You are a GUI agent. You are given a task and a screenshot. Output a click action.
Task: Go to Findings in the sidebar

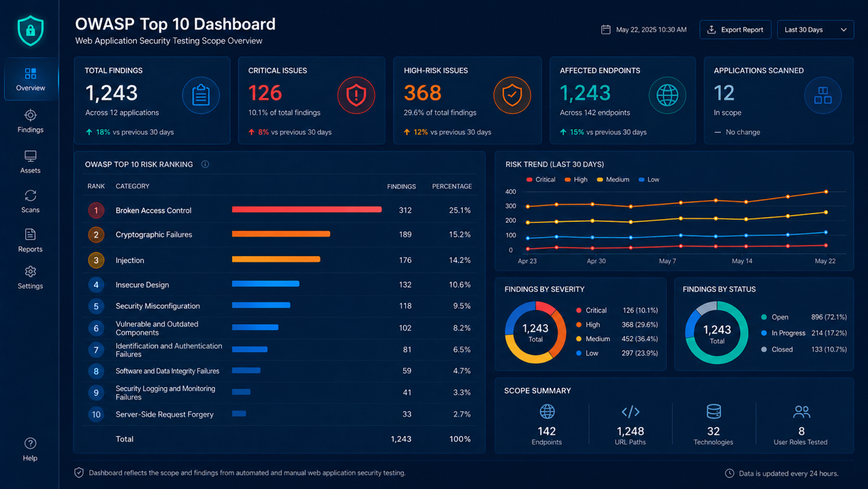[30, 121]
